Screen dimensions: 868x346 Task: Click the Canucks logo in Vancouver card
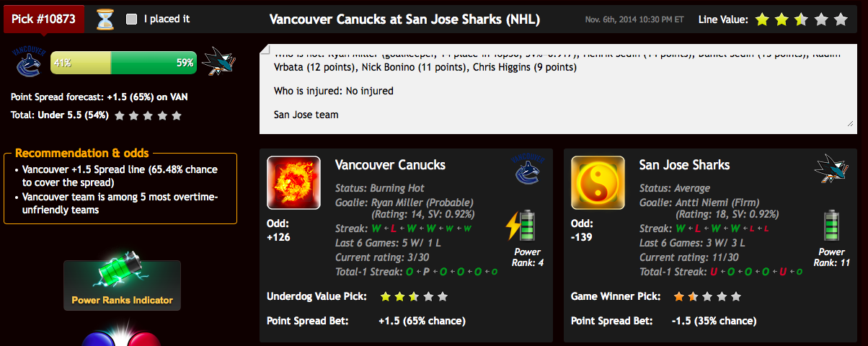click(527, 169)
